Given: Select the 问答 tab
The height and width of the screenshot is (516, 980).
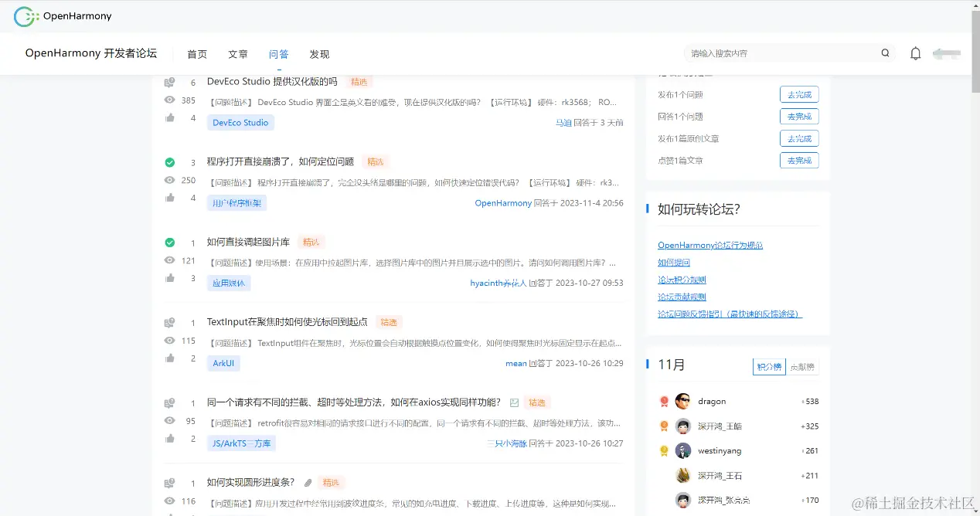Looking at the screenshot, I should click(279, 54).
